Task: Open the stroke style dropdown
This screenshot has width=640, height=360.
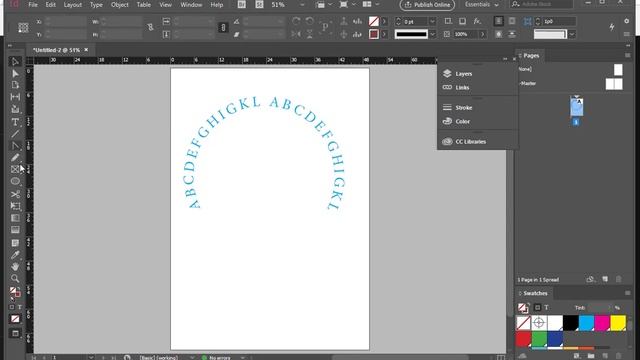Action: 432,34
